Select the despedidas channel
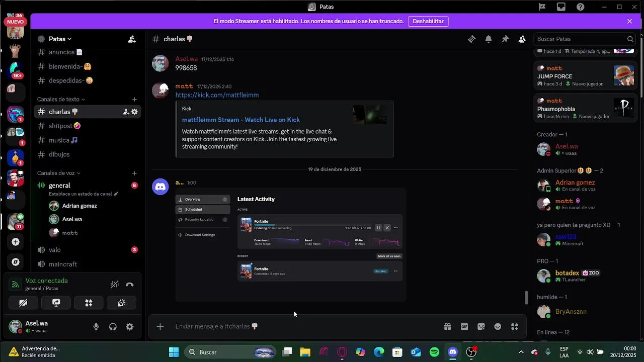644x362 pixels. coord(88,80)
